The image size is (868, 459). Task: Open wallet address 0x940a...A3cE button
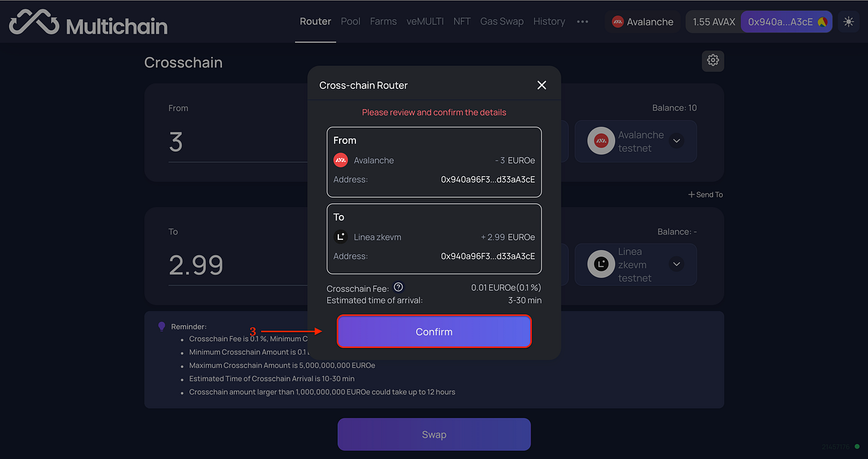click(x=787, y=22)
